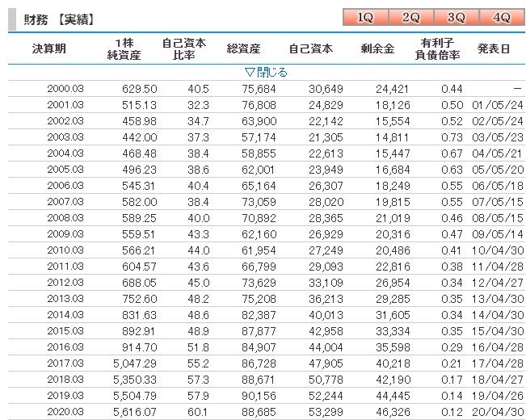This screenshot has height=420, width=526.
Task: Click surplus value 46,326
Action: pos(393,412)
